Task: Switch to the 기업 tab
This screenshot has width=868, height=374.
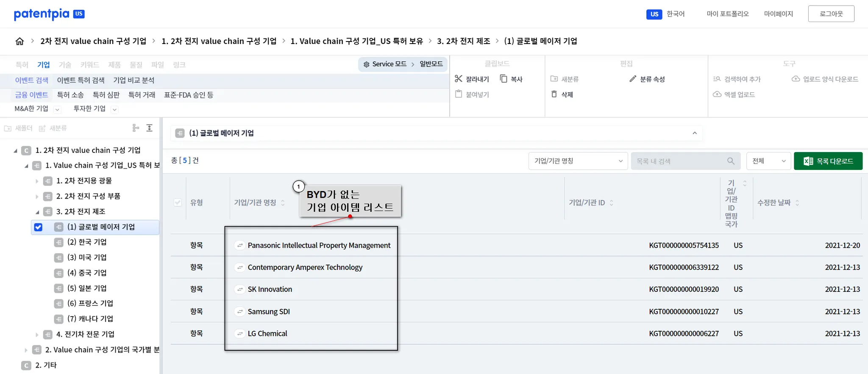Action: click(x=44, y=65)
